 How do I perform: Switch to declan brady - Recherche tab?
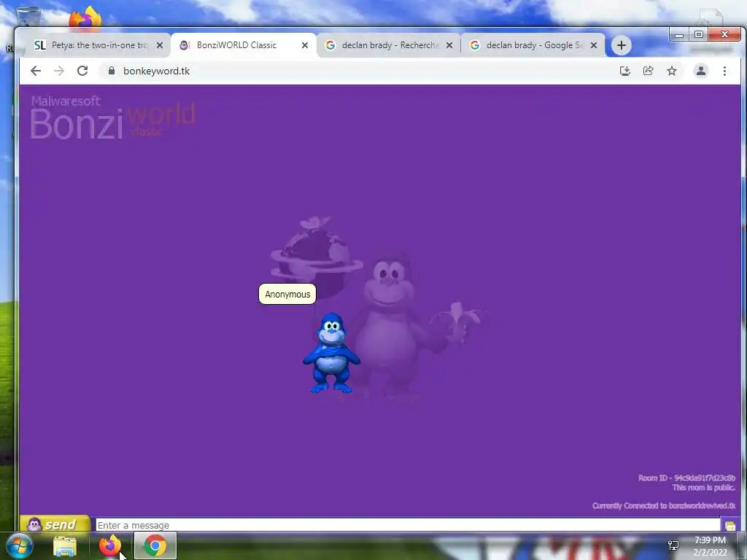click(390, 45)
